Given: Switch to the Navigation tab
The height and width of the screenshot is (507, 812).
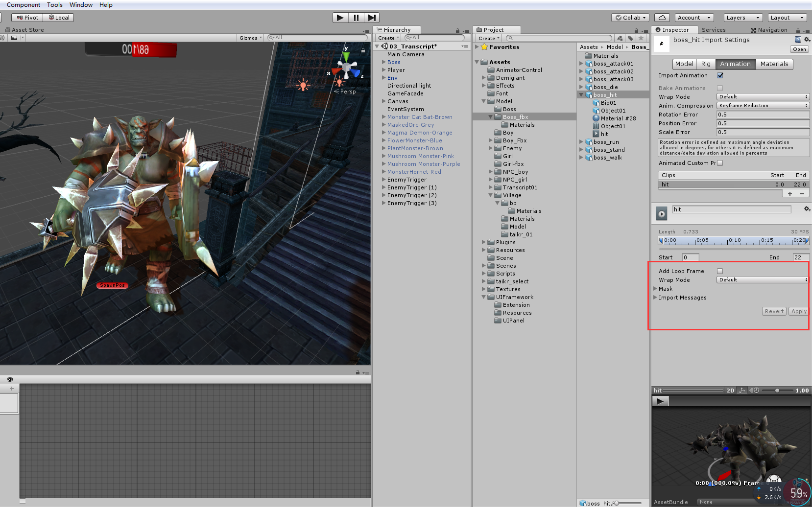Looking at the screenshot, I should point(768,30).
